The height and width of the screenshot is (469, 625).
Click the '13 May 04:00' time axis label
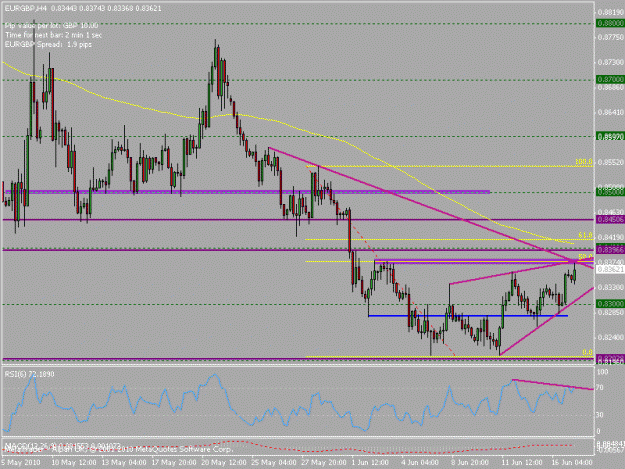pyautogui.click(x=124, y=462)
